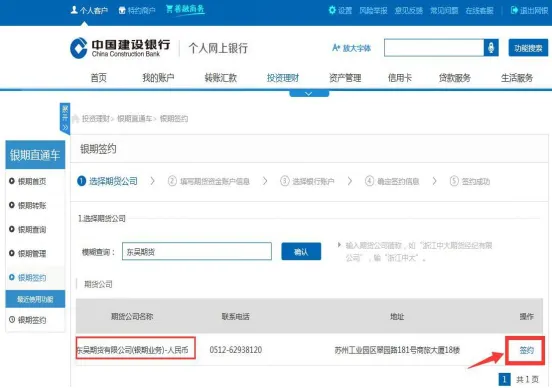The width and height of the screenshot is (552, 388).
Task: Click page number 1 button
Action: 504,379
